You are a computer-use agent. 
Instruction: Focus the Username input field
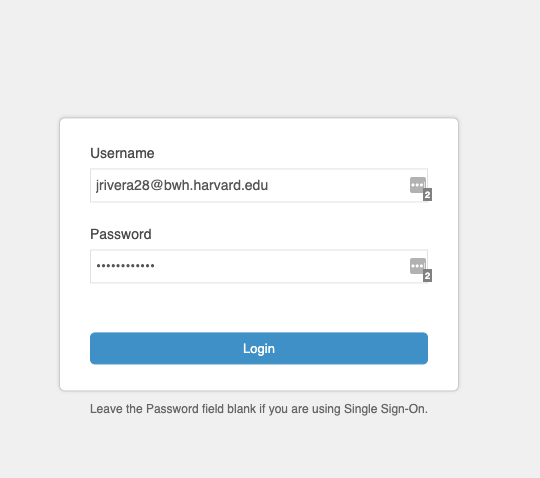tap(259, 185)
